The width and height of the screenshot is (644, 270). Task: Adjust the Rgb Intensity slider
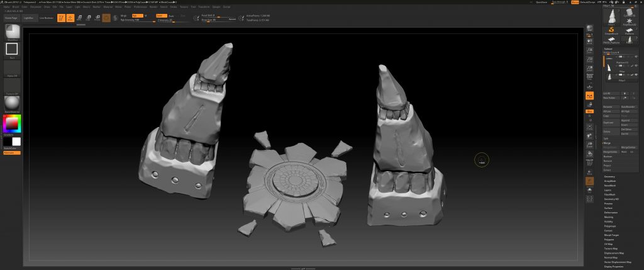pyautogui.click(x=138, y=20)
